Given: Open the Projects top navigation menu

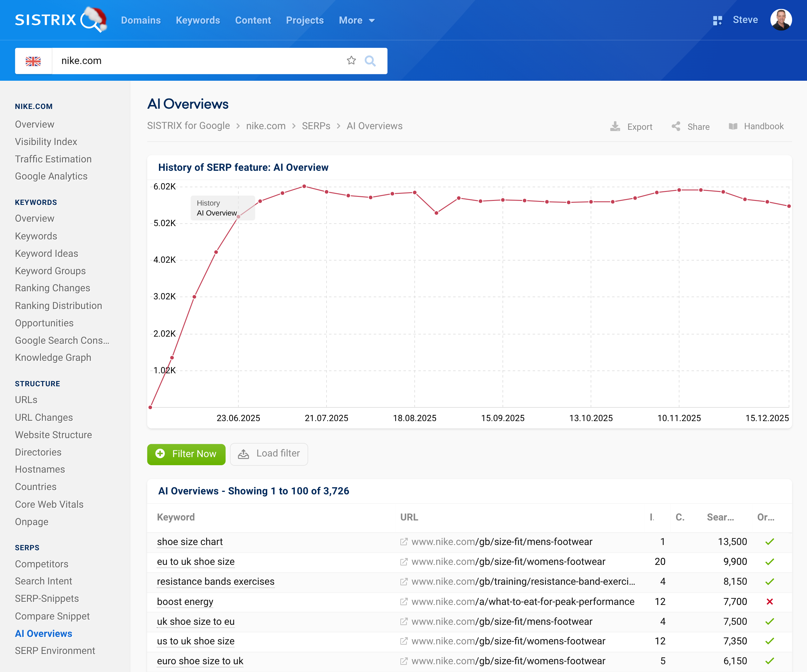Looking at the screenshot, I should (x=305, y=20).
